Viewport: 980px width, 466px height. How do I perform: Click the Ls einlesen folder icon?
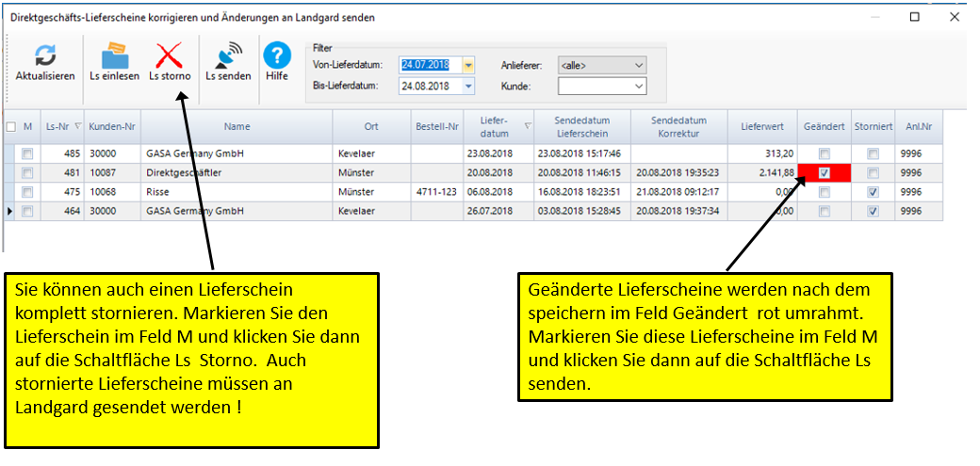pyautogui.click(x=114, y=55)
